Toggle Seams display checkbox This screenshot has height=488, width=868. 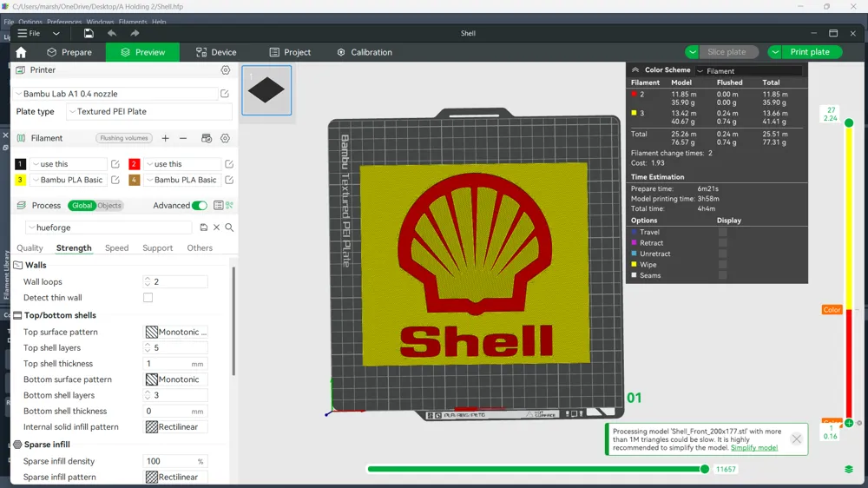tap(722, 275)
